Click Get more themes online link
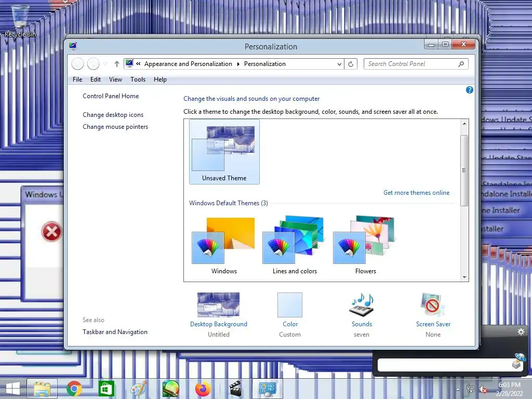532x399 pixels. 416,193
